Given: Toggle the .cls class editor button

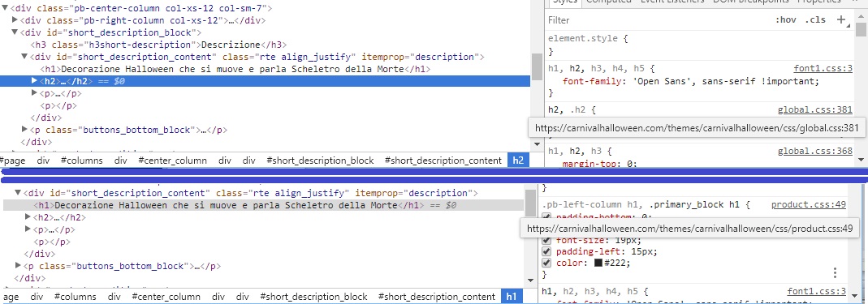Looking at the screenshot, I should coord(815,20).
